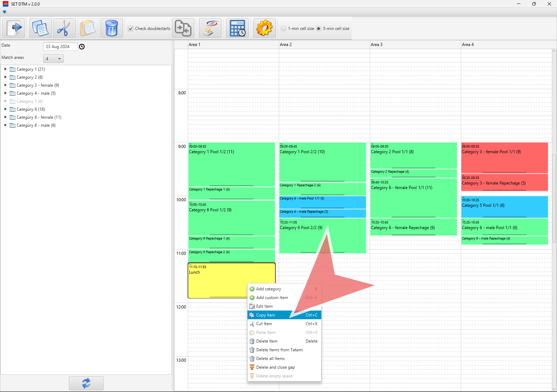Choose Copy Item from context menu
The image size is (557, 392).
(266, 315)
